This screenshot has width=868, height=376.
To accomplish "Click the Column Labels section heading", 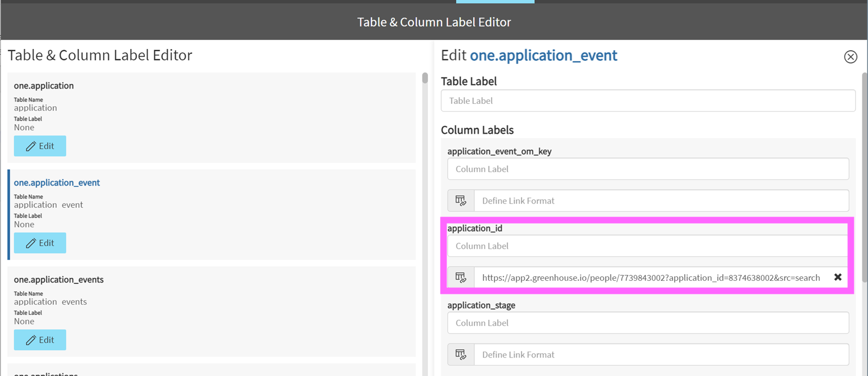I will (x=477, y=130).
